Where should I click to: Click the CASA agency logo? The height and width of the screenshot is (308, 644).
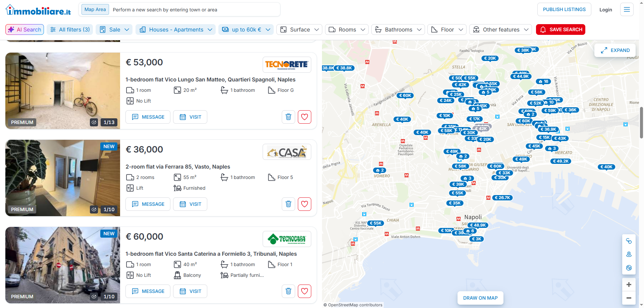[x=287, y=152]
